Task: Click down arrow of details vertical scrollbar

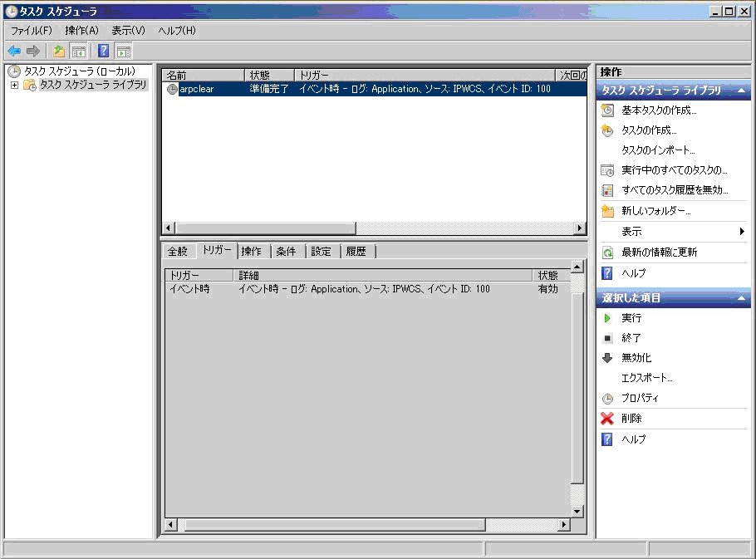Action: click(577, 512)
